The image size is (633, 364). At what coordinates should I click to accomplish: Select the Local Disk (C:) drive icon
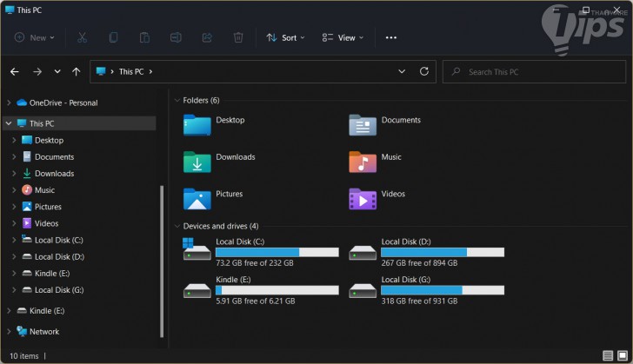(197, 249)
